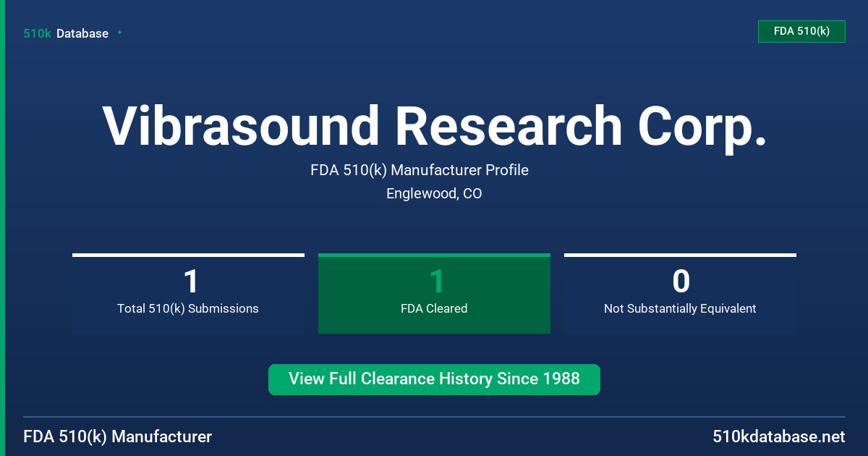Viewport: 868px width, 456px height.
Task: Click the small green dot beside Database
Action: pos(119,33)
